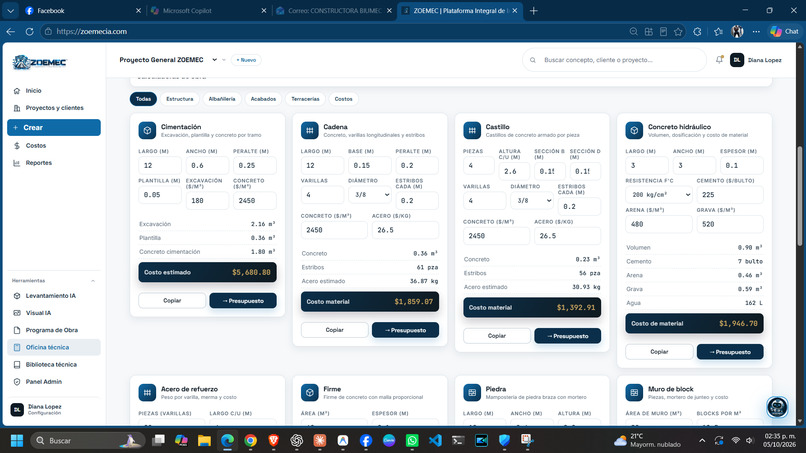Viewport: 806px width, 453px height.
Task: Open WhatsApp from the taskbar
Action: point(412,441)
